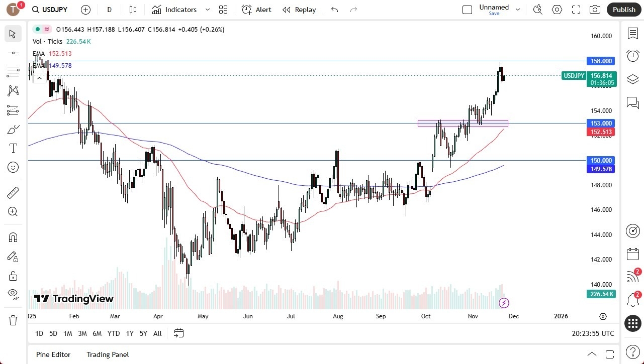Toggle Magnet mode snapping
The height and width of the screenshot is (364, 644).
[x=13, y=237]
